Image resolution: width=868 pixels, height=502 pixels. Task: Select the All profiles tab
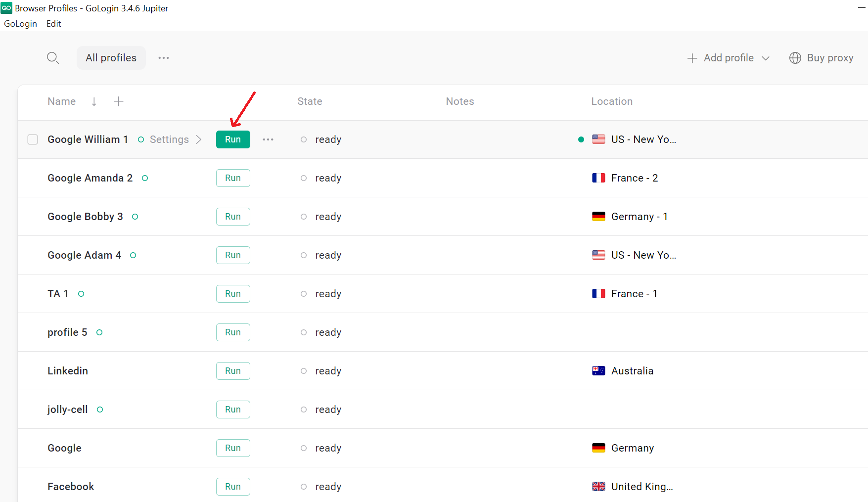111,58
